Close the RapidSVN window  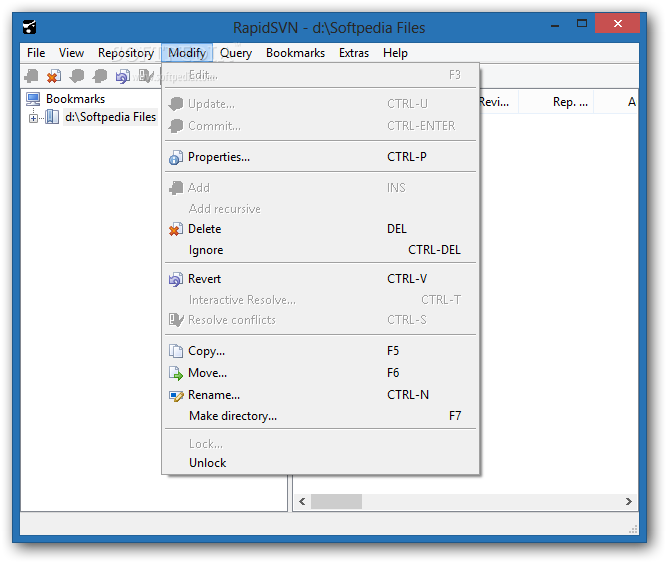tap(618, 23)
